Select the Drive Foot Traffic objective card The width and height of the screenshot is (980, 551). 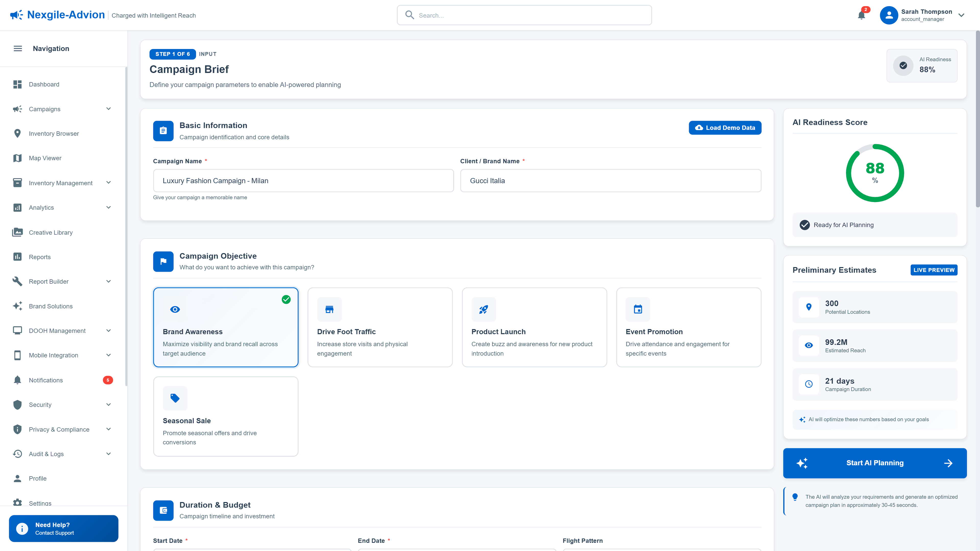pyautogui.click(x=380, y=327)
